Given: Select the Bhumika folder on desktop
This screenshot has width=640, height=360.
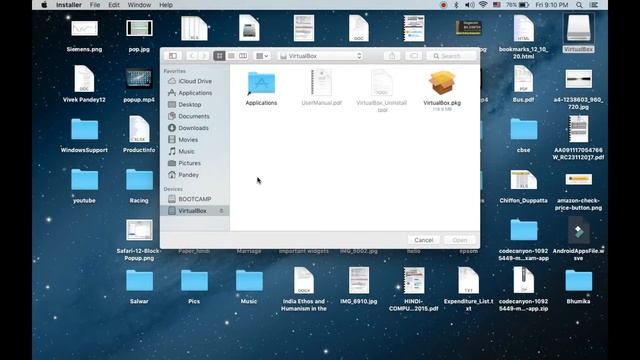Looking at the screenshot, I should [x=578, y=286].
